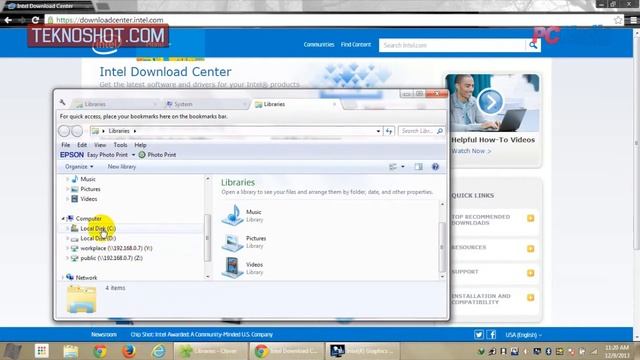The image size is (640, 360).
Task: Select Pictures in the navigation tree
Action: click(x=90, y=189)
